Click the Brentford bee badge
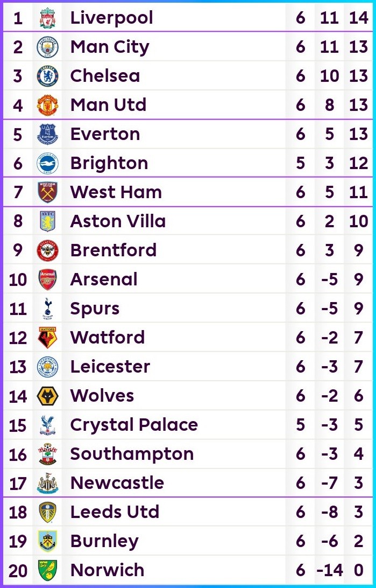This screenshot has height=588, width=376. (x=47, y=250)
